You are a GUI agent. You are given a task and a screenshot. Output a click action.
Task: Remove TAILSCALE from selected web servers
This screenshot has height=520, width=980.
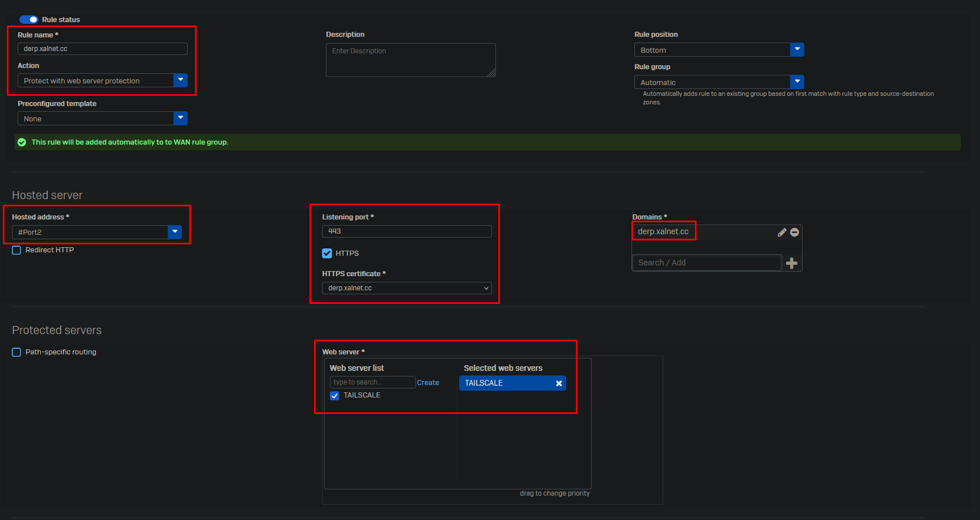pyautogui.click(x=559, y=383)
